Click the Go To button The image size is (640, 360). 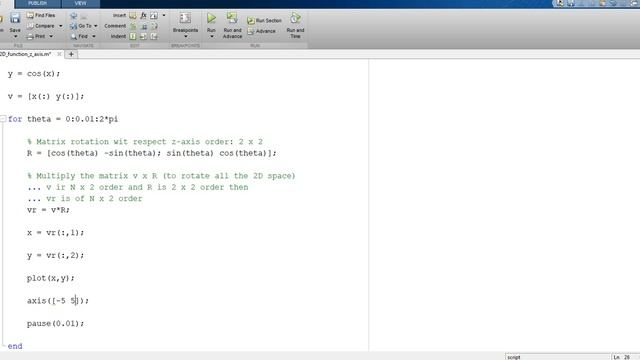pyautogui.click(x=81, y=26)
